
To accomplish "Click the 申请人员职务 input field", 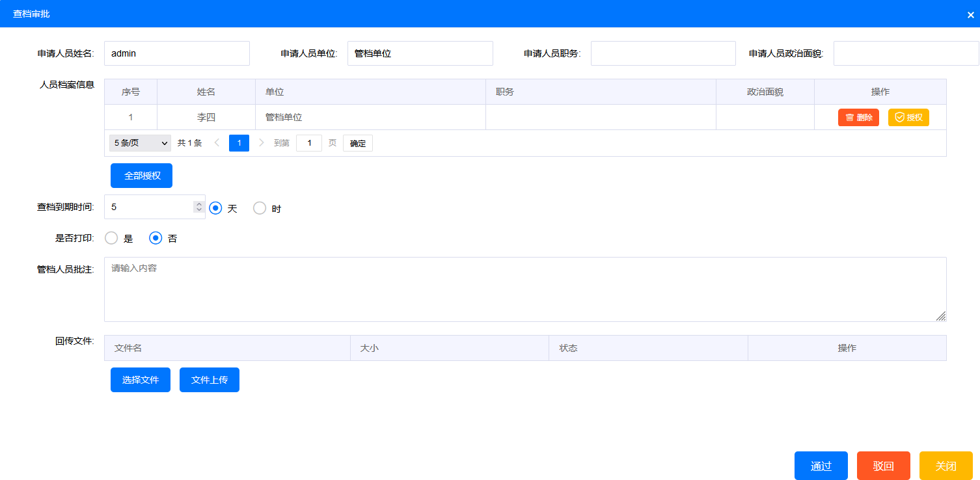I will pos(662,53).
